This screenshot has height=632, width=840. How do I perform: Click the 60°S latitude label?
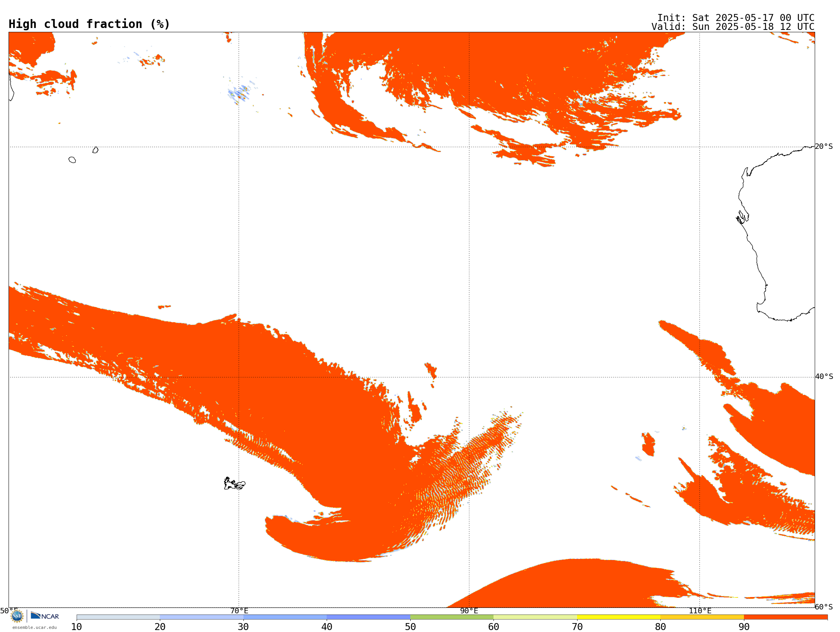824,607
